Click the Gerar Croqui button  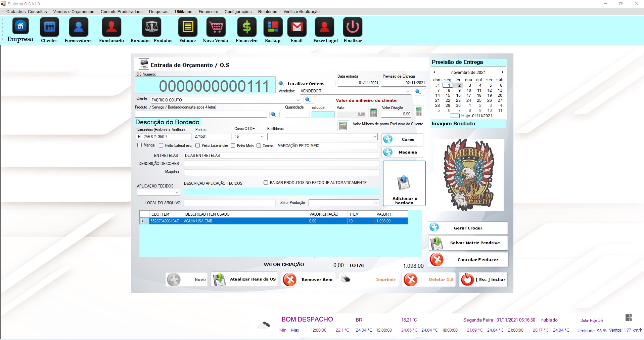(467, 228)
